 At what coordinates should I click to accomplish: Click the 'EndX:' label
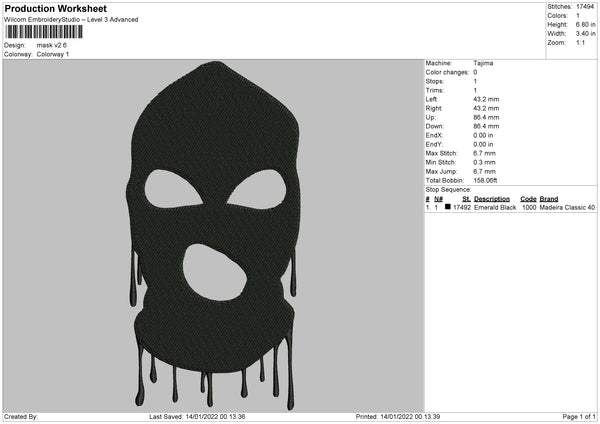click(x=434, y=135)
